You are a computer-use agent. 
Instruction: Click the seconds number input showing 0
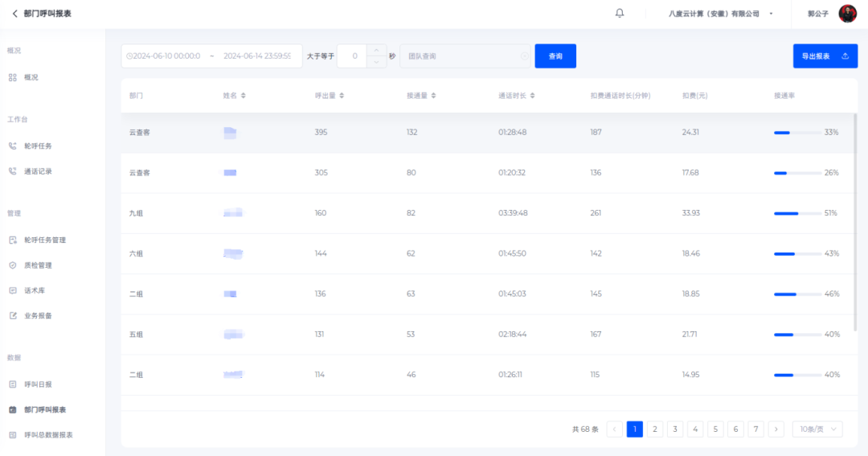pyautogui.click(x=352, y=56)
